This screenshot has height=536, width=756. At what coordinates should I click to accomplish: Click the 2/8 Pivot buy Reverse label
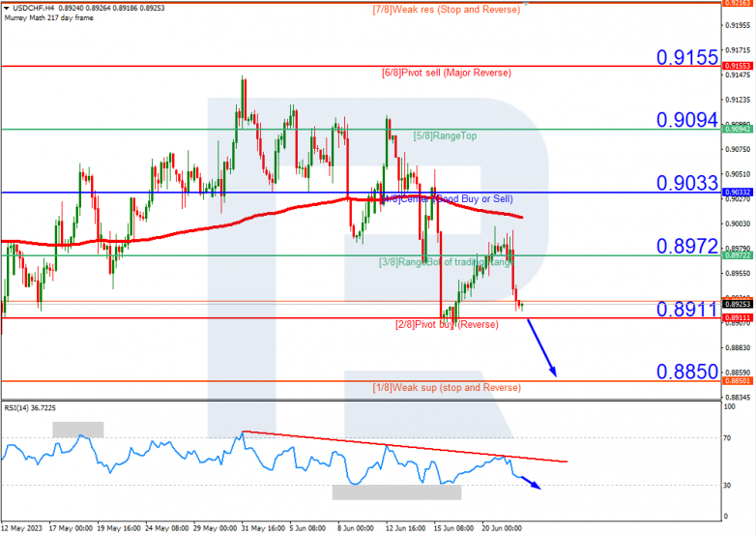tap(447, 325)
